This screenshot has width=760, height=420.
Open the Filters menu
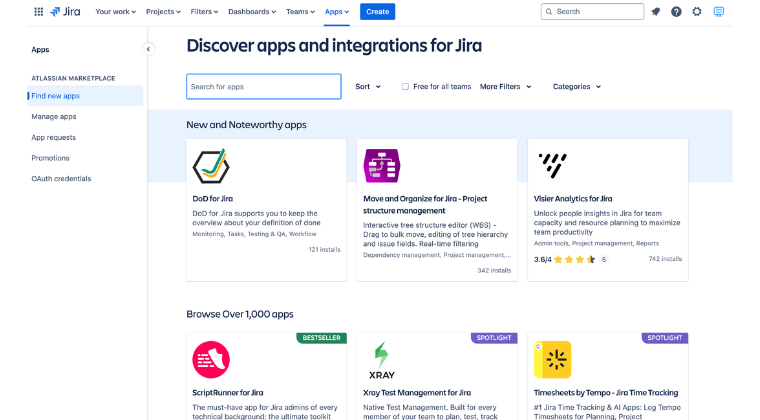(204, 12)
